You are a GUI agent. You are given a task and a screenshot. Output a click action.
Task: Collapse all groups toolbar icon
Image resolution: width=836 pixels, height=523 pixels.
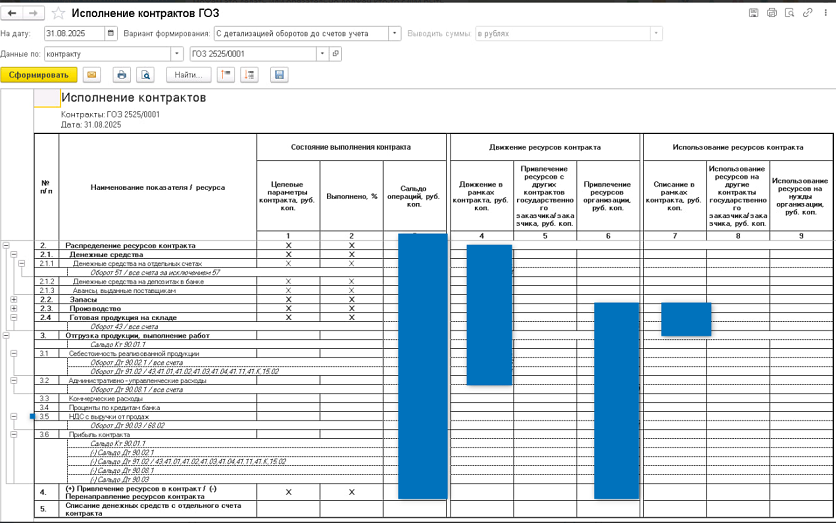click(225, 74)
